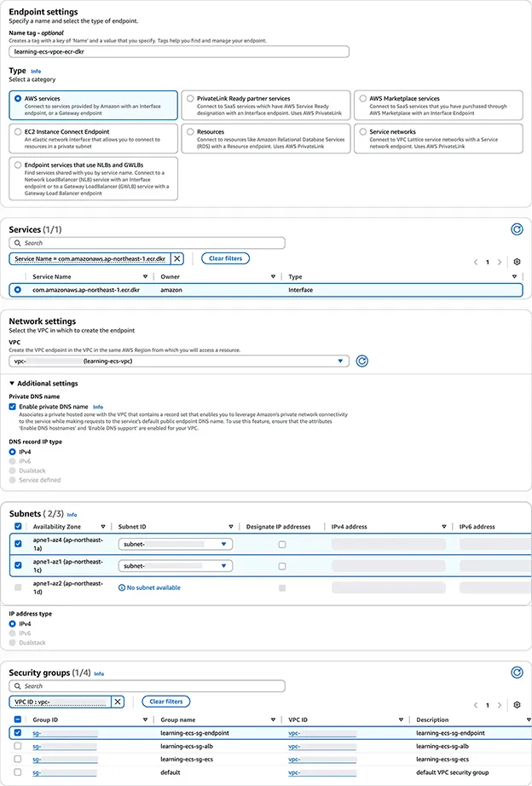
Task: Go to next page of Services
Action: (x=499, y=263)
